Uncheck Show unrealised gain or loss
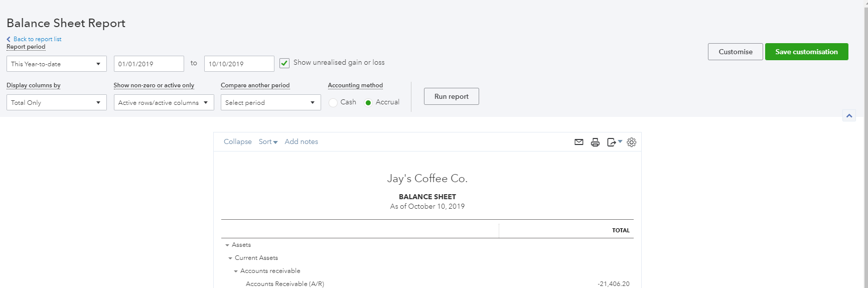The height and width of the screenshot is (288, 868). [x=284, y=63]
